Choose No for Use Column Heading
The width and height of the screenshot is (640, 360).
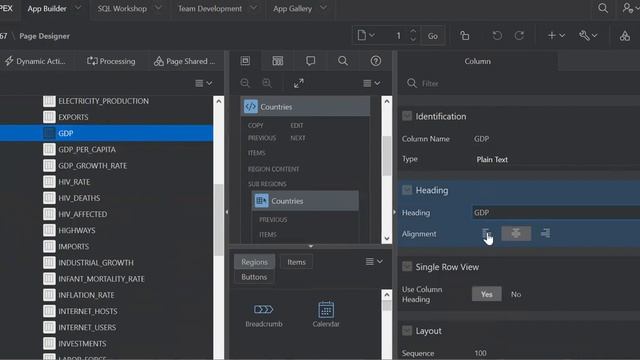pos(516,294)
